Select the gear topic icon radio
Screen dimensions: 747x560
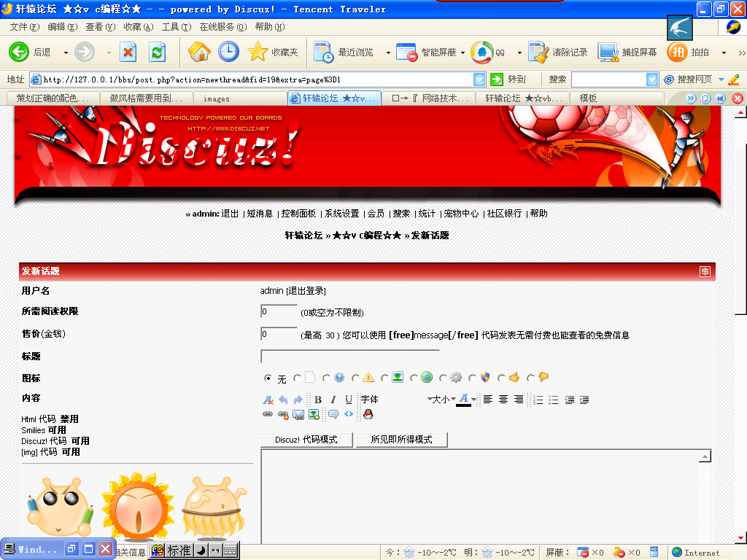[443, 378]
